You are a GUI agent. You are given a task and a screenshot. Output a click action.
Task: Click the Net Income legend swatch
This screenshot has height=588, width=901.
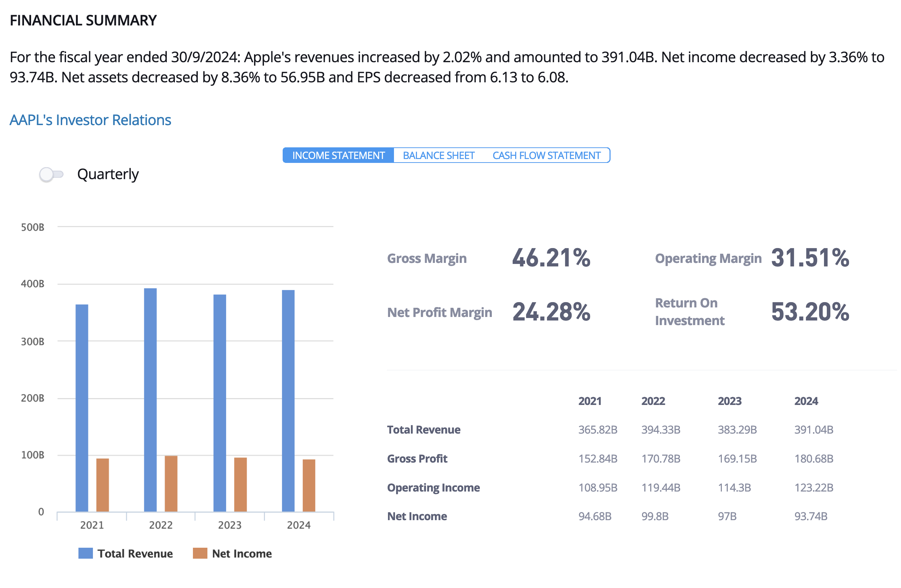point(200,553)
